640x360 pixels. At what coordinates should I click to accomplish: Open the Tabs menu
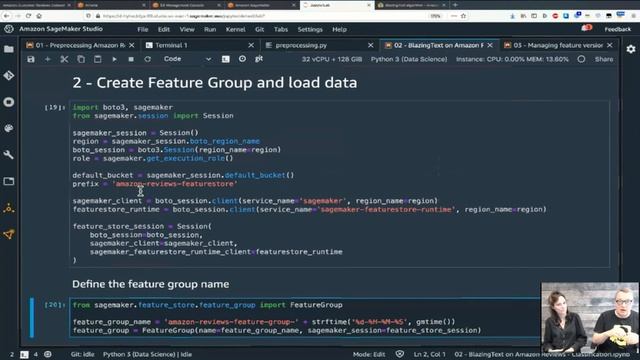pyautogui.click(x=281, y=29)
